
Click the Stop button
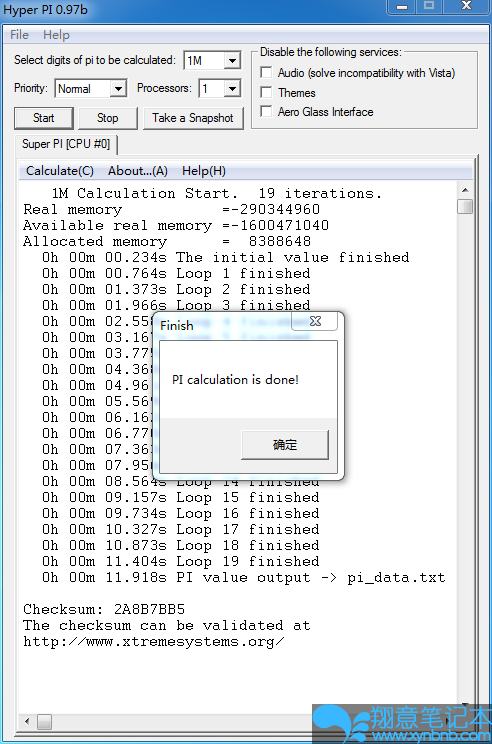pyautogui.click(x=108, y=118)
